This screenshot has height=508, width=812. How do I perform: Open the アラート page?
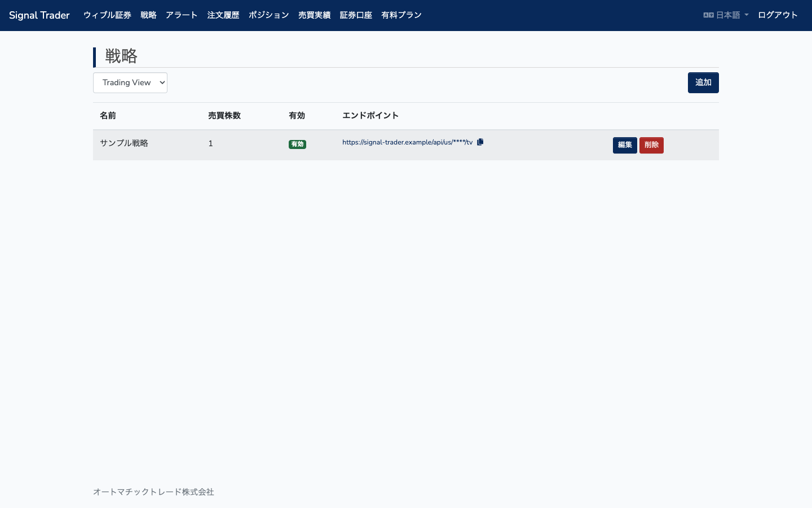[x=182, y=15]
